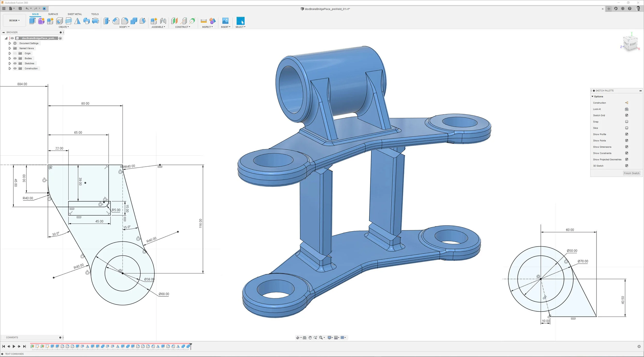Open the DESIGN workspace dropdown
644x357 pixels.
[14, 21]
